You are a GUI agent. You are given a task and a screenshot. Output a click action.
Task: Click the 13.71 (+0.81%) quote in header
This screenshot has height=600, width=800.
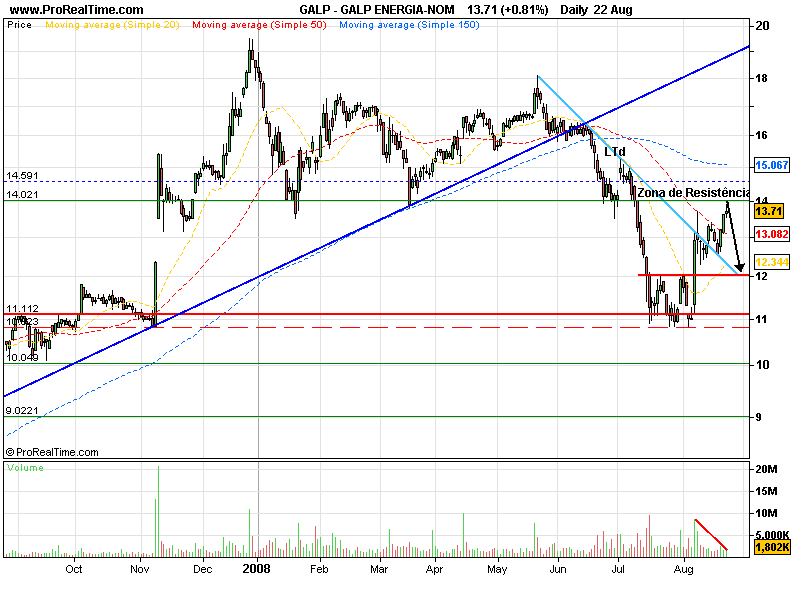pyautogui.click(x=508, y=10)
